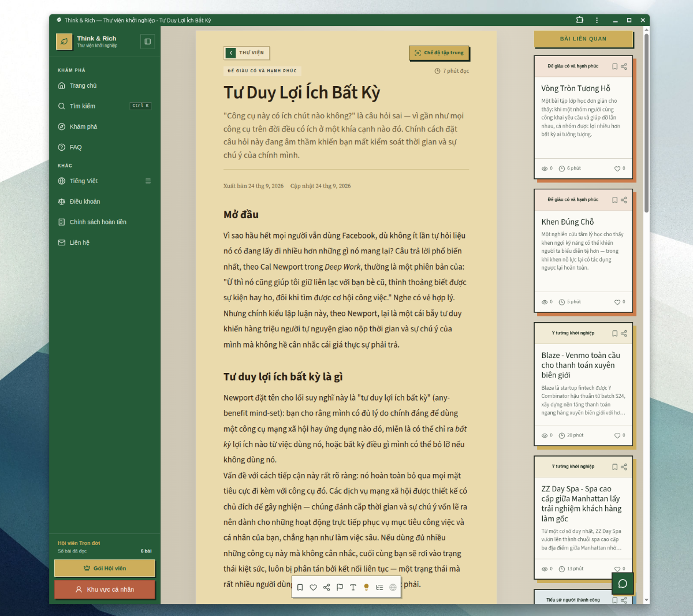Like article with heart in floating toolbar
The image size is (693, 616).
click(313, 587)
